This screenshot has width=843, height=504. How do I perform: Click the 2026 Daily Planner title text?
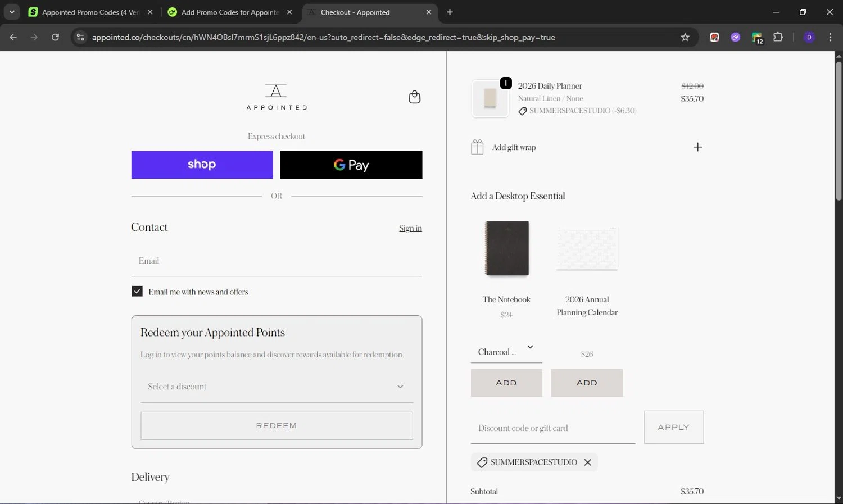pos(550,86)
